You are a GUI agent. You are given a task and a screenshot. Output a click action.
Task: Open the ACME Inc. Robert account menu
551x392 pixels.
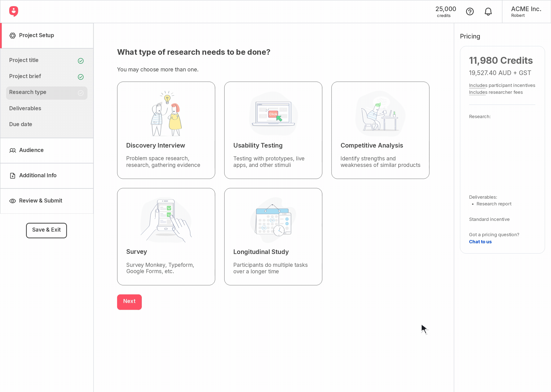click(x=526, y=12)
